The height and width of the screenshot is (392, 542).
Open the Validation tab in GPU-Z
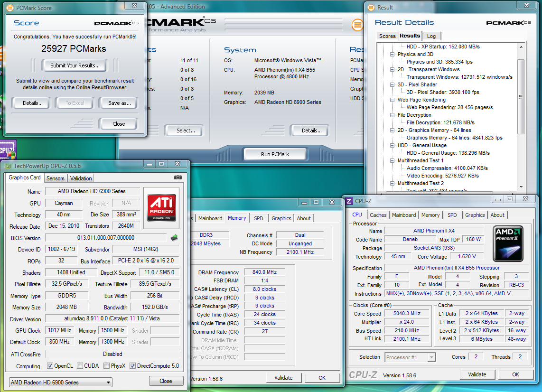coord(81,178)
